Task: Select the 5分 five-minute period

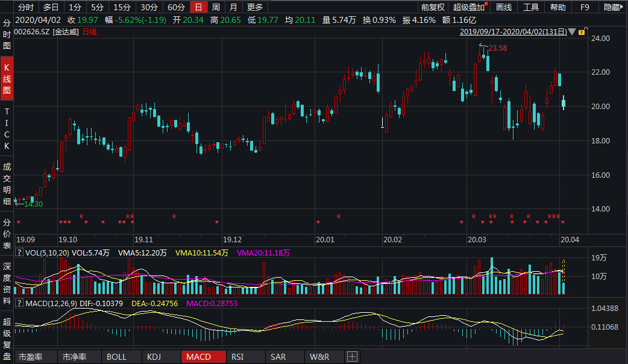Action: tap(97, 7)
